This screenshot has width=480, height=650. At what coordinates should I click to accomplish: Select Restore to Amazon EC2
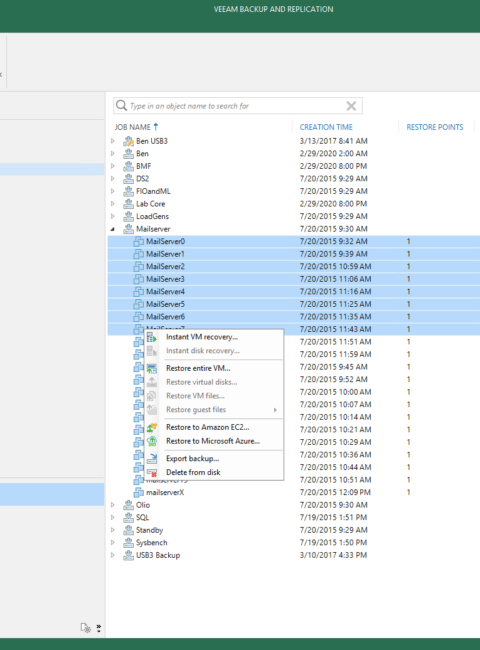click(x=213, y=427)
